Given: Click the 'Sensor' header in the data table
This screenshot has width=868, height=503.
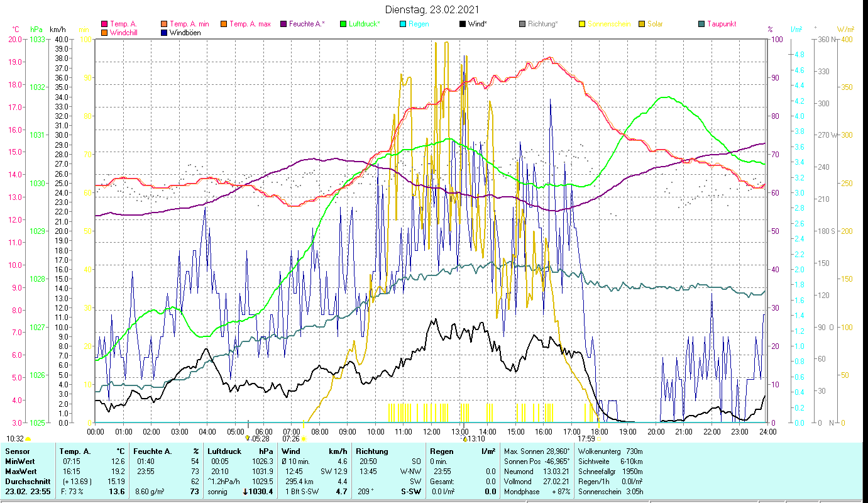Looking at the screenshot, I should [x=16, y=451].
